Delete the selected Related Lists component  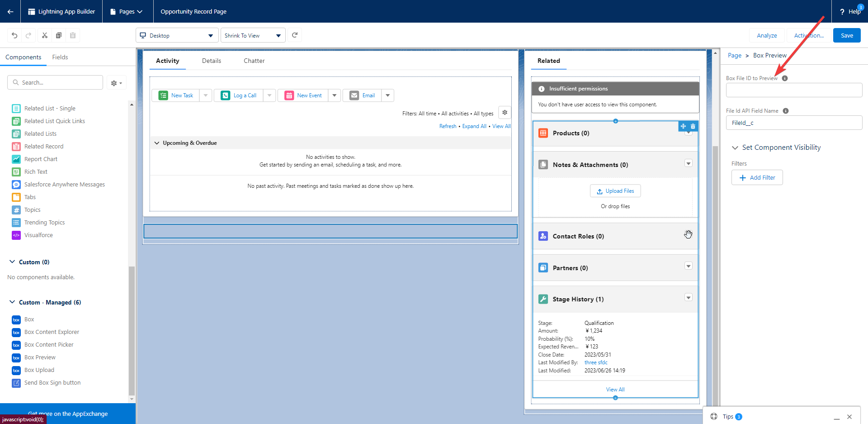pyautogui.click(x=693, y=126)
